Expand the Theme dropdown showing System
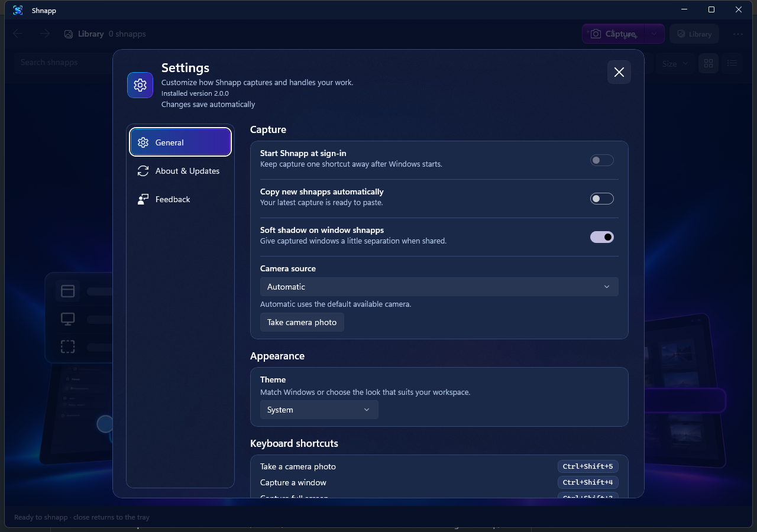 tap(319, 410)
